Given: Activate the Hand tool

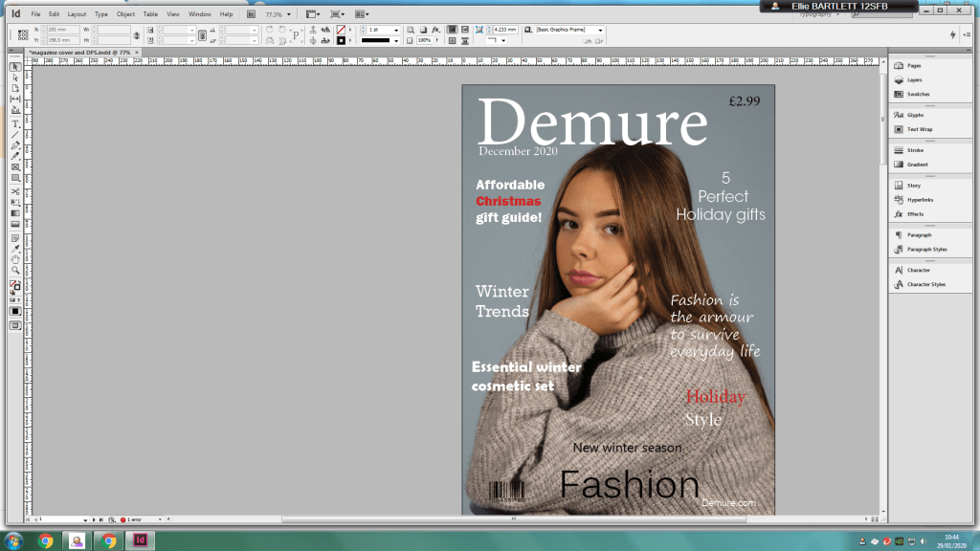Looking at the screenshot, I should pyautogui.click(x=15, y=259).
